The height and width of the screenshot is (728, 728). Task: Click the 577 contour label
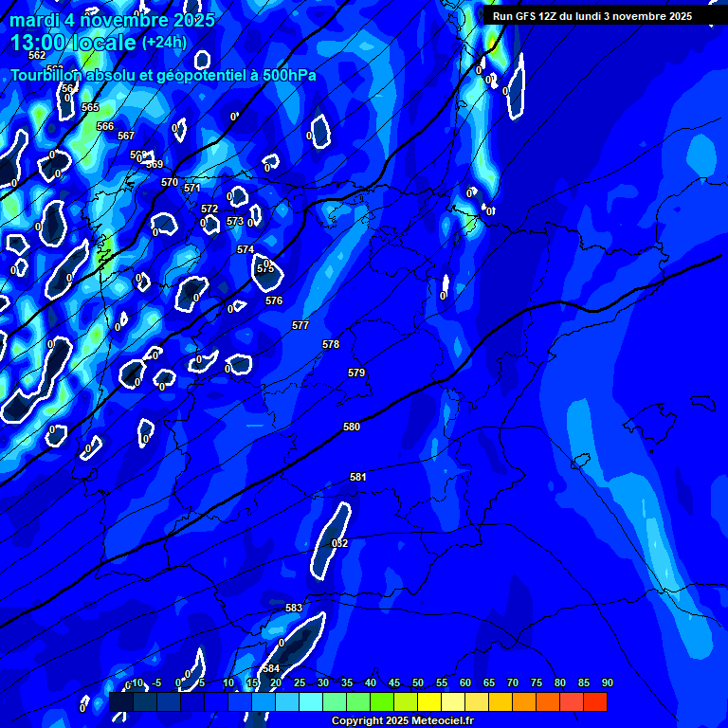point(300,325)
